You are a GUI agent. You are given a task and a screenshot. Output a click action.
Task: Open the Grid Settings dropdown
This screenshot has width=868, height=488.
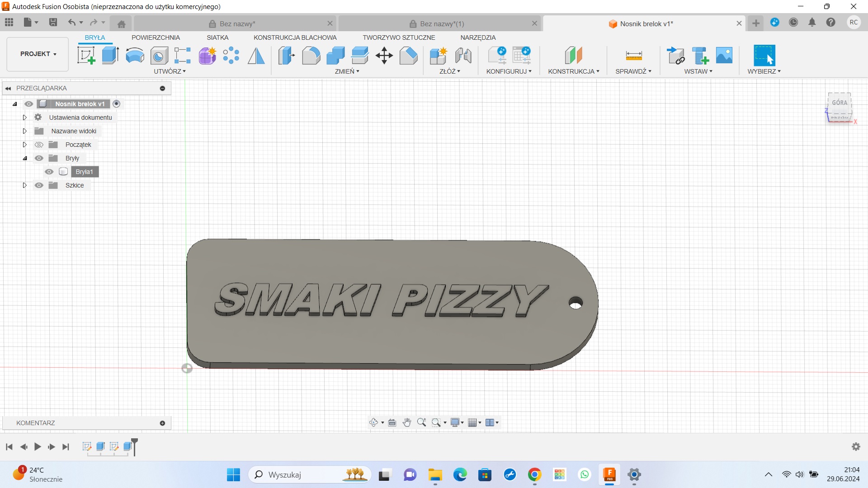coord(474,422)
